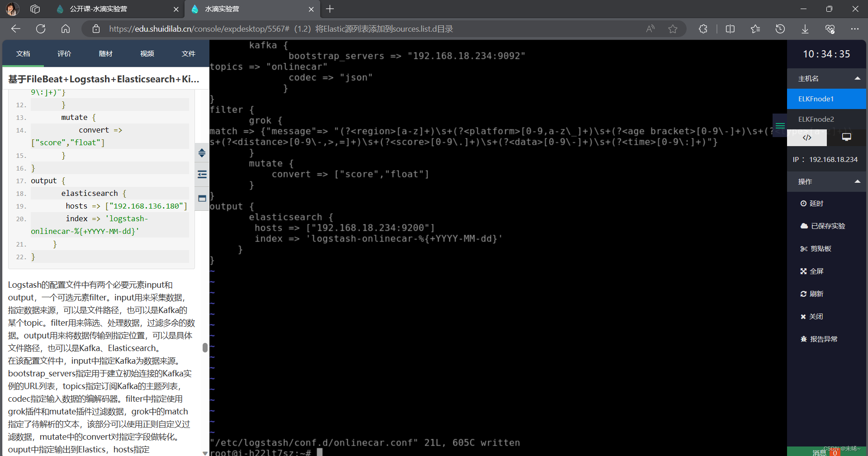Click 已保存实验
The width and height of the screenshot is (868, 456).
click(x=823, y=226)
